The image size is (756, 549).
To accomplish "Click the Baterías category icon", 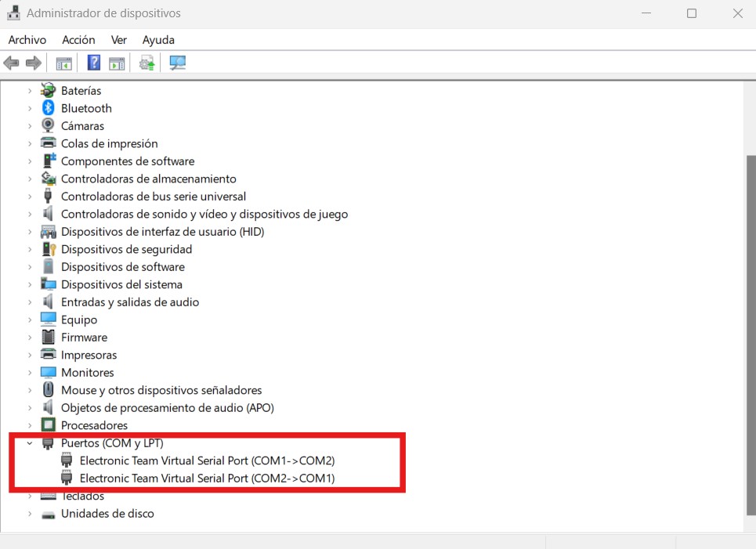I will coord(49,90).
